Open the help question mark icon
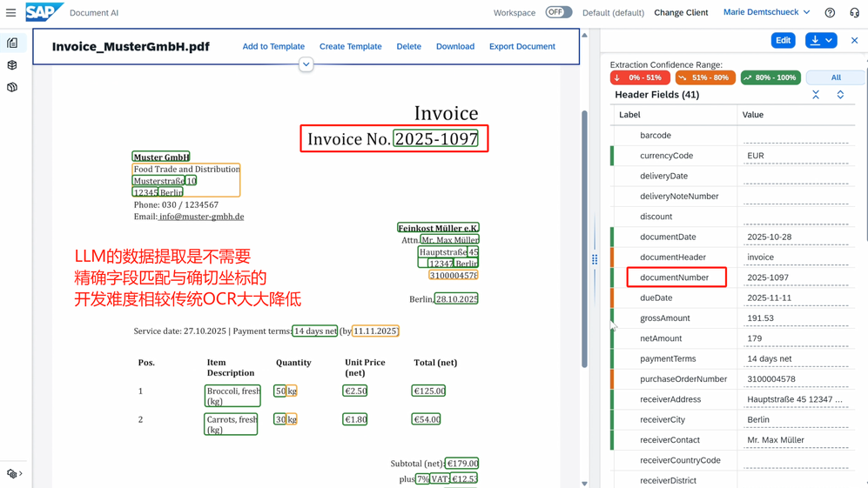 pyautogui.click(x=830, y=13)
